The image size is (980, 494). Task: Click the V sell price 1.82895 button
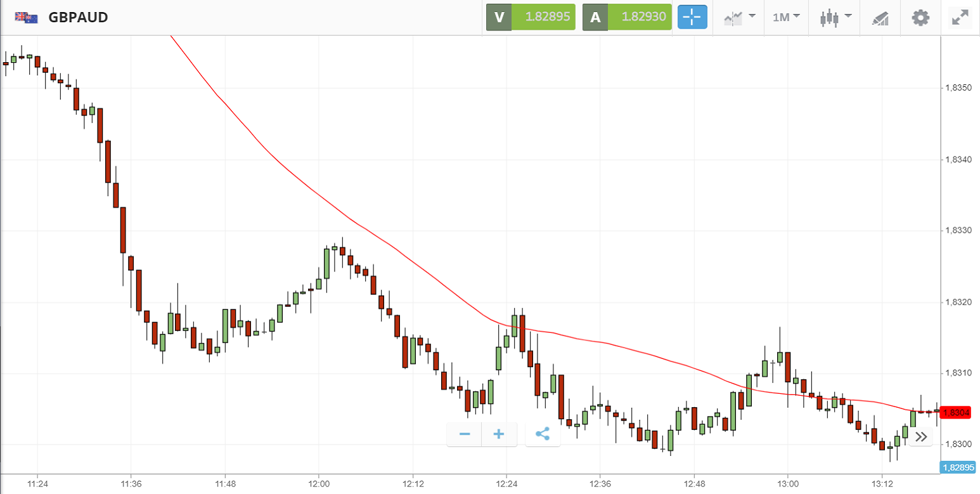tap(531, 17)
